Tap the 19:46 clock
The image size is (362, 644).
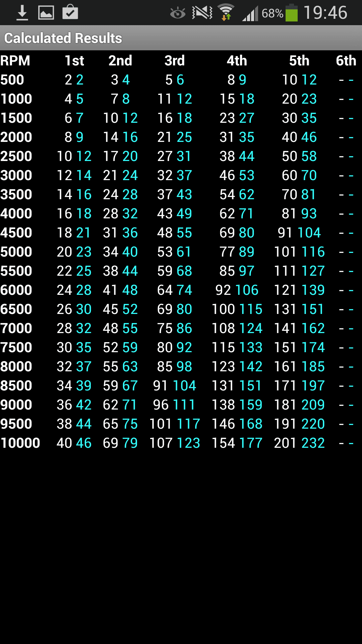click(325, 13)
